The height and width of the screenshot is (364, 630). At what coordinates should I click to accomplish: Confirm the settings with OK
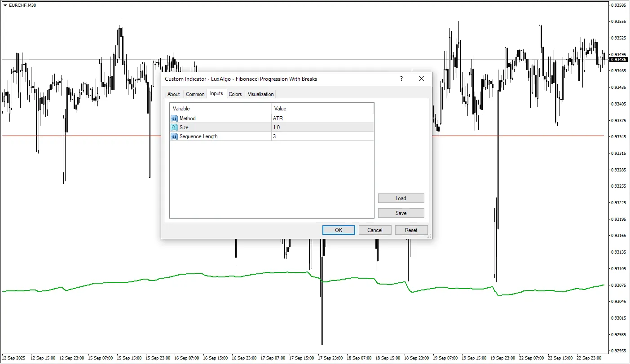click(339, 230)
